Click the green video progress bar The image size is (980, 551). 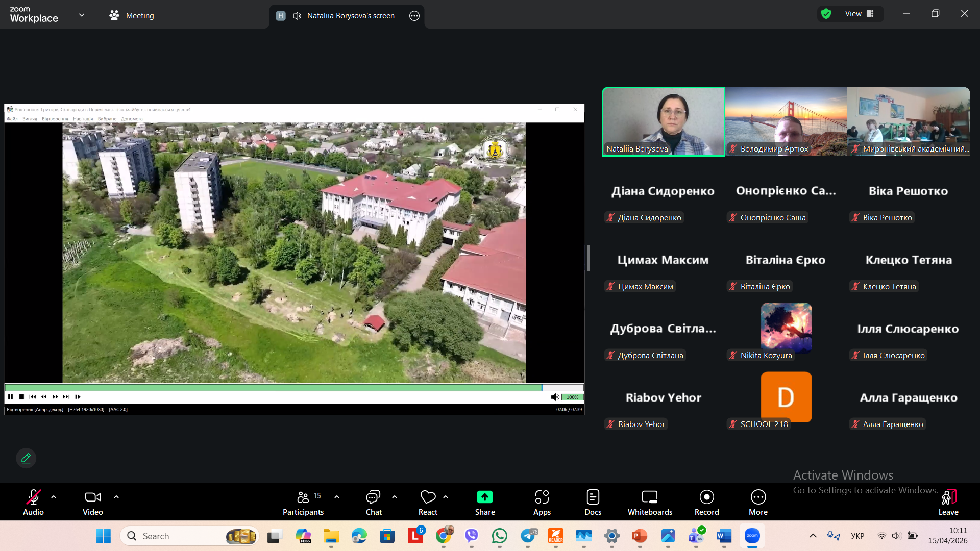click(273, 388)
